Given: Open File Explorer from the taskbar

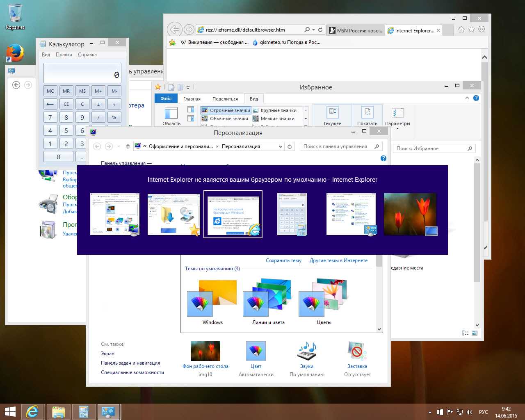Looking at the screenshot, I should click(x=58, y=411).
